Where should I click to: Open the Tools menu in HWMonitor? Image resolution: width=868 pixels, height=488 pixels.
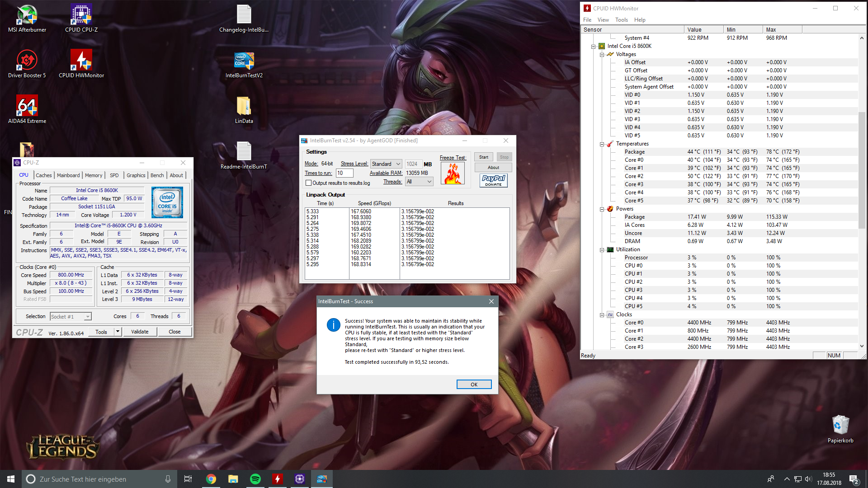click(621, 20)
